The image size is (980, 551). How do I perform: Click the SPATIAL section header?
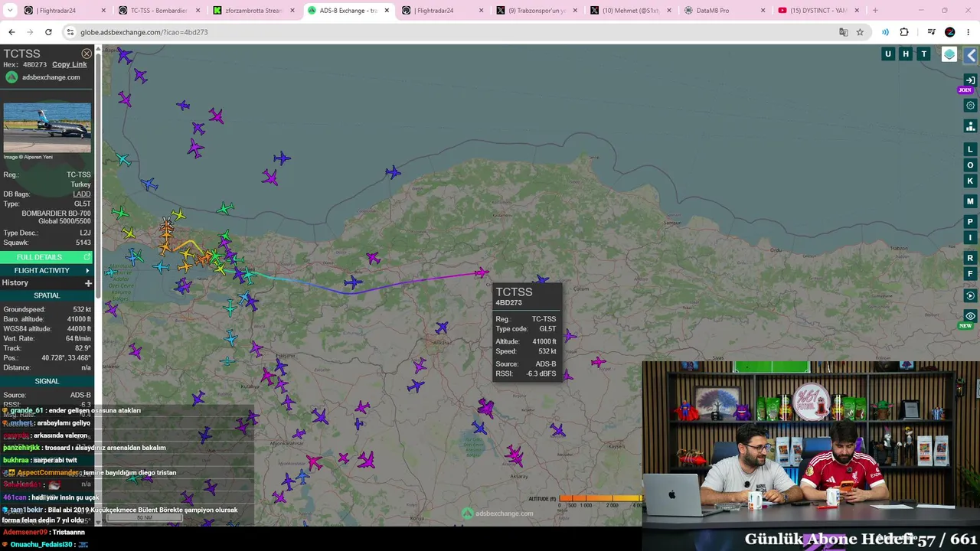(47, 295)
